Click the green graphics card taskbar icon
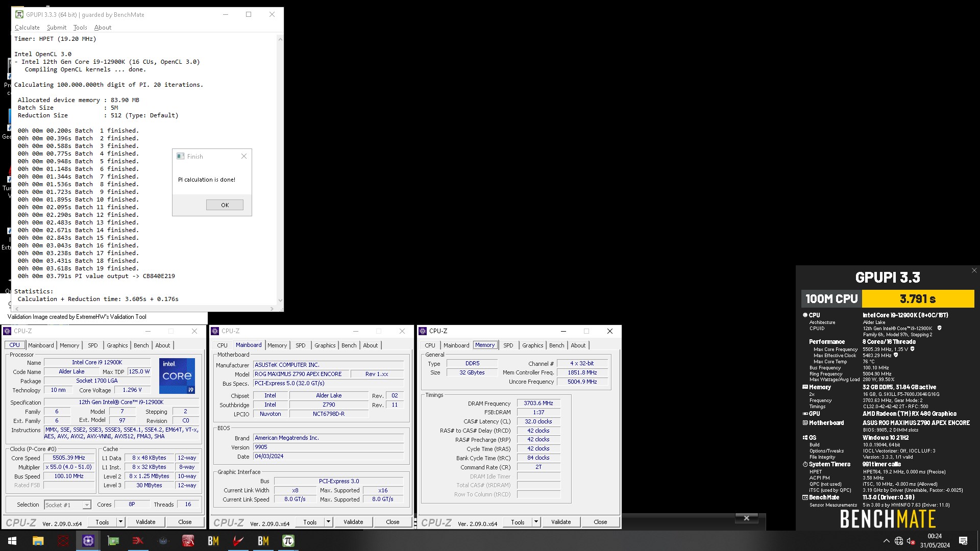This screenshot has width=980, height=551. pyautogui.click(x=113, y=541)
